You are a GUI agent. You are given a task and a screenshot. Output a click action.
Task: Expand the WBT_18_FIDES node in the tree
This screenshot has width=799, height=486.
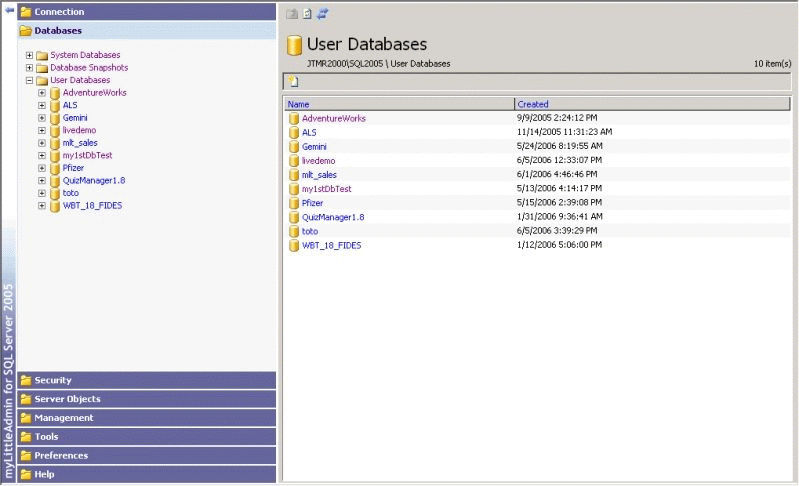tap(42, 206)
